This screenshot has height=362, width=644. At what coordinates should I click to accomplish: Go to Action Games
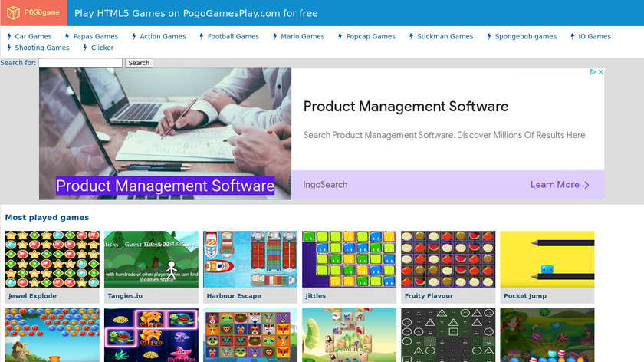point(163,36)
